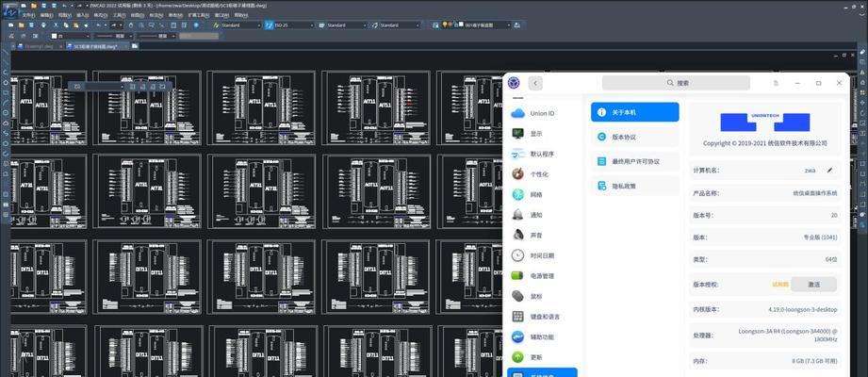Open the layer properties manager icon

coord(435,25)
